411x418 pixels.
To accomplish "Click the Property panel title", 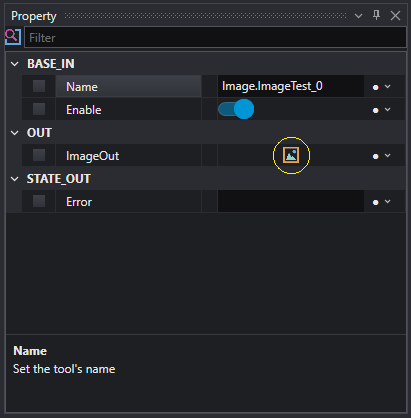I will click(34, 16).
